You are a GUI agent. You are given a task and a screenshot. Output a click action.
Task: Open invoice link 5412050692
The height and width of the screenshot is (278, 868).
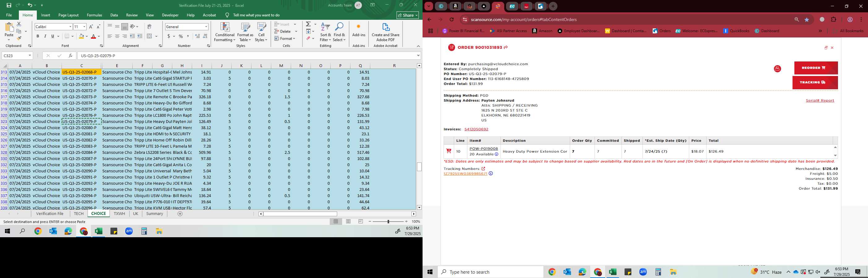476,129
